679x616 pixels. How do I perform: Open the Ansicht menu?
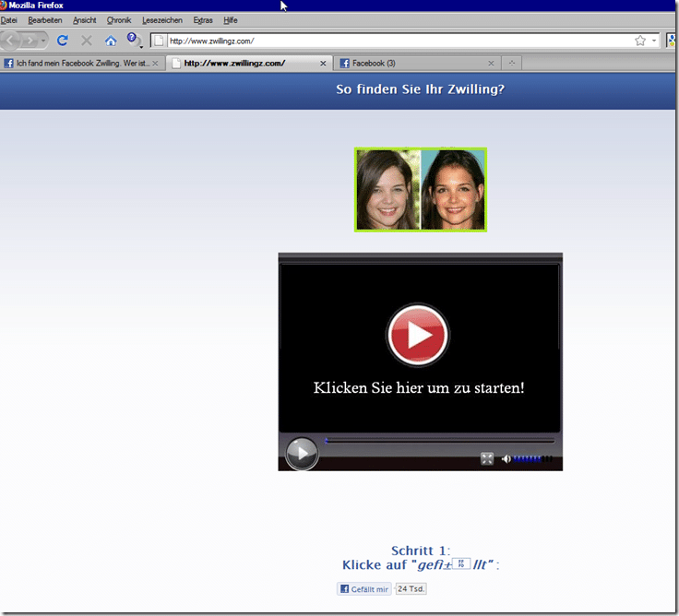(85, 20)
